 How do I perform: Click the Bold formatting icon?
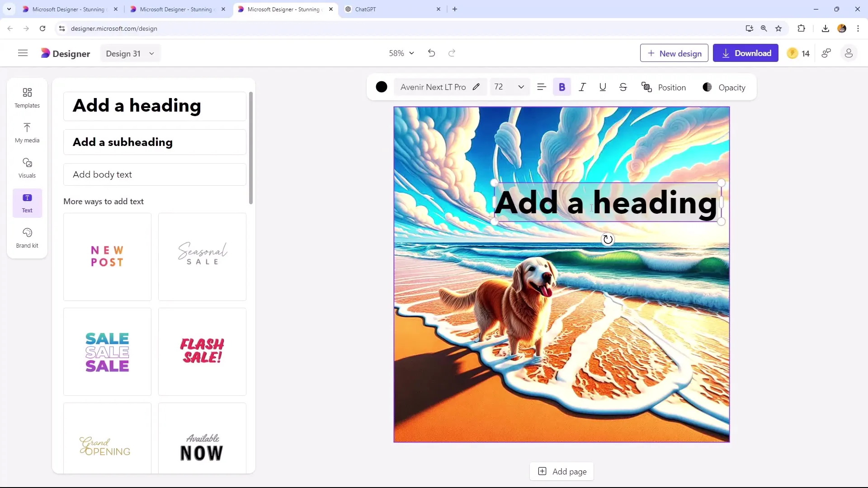click(562, 88)
